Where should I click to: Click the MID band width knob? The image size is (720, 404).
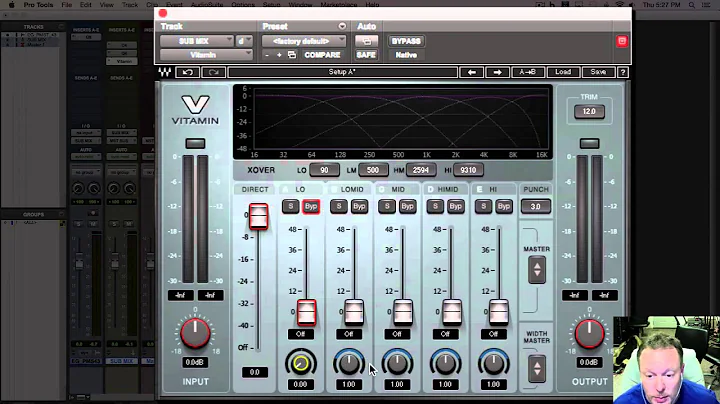pos(397,364)
